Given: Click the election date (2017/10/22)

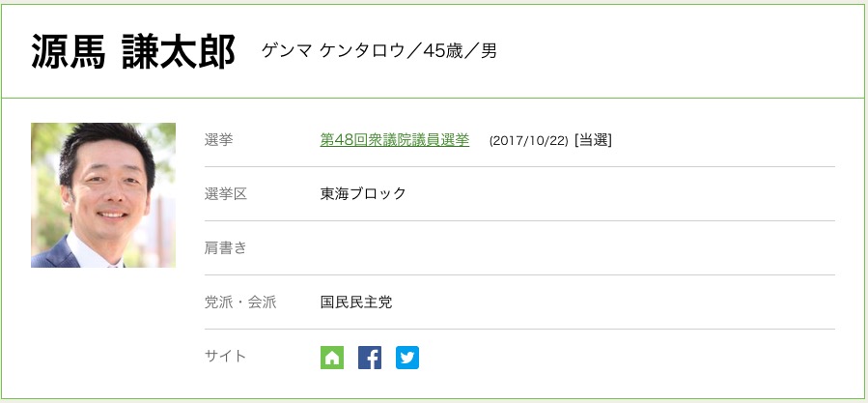Looking at the screenshot, I should click(528, 141).
